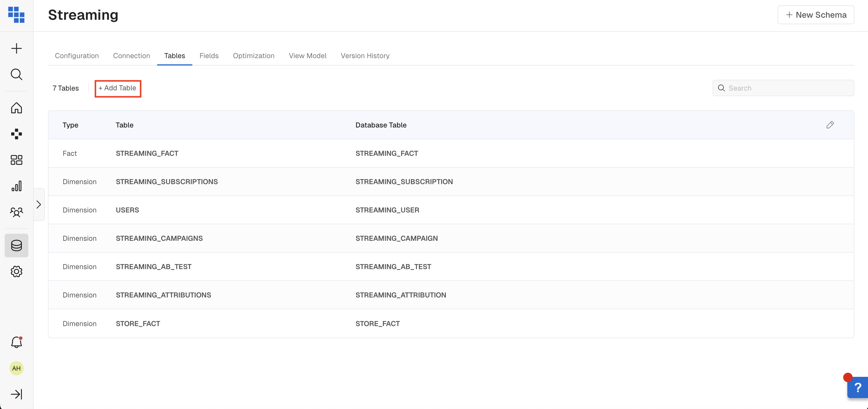Screen dimensions: 868x409
Task: Click the pencil edit icon in table header
Action: point(830,125)
